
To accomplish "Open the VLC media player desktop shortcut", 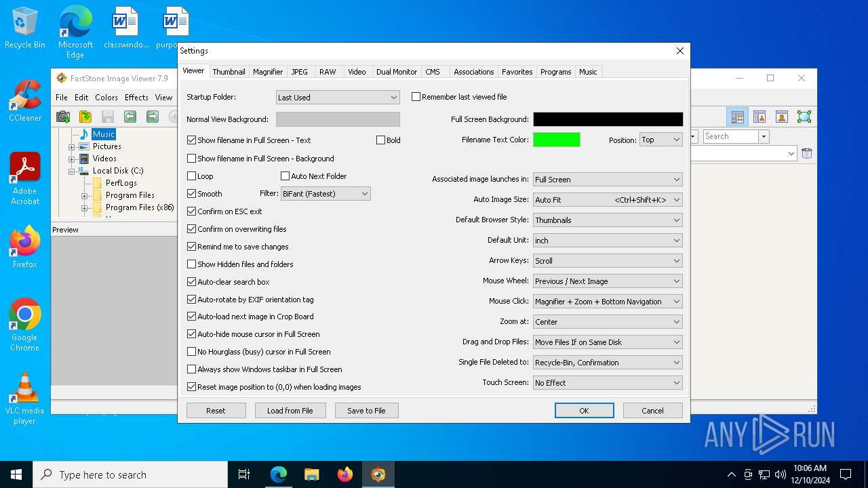I will [x=25, y=399].
